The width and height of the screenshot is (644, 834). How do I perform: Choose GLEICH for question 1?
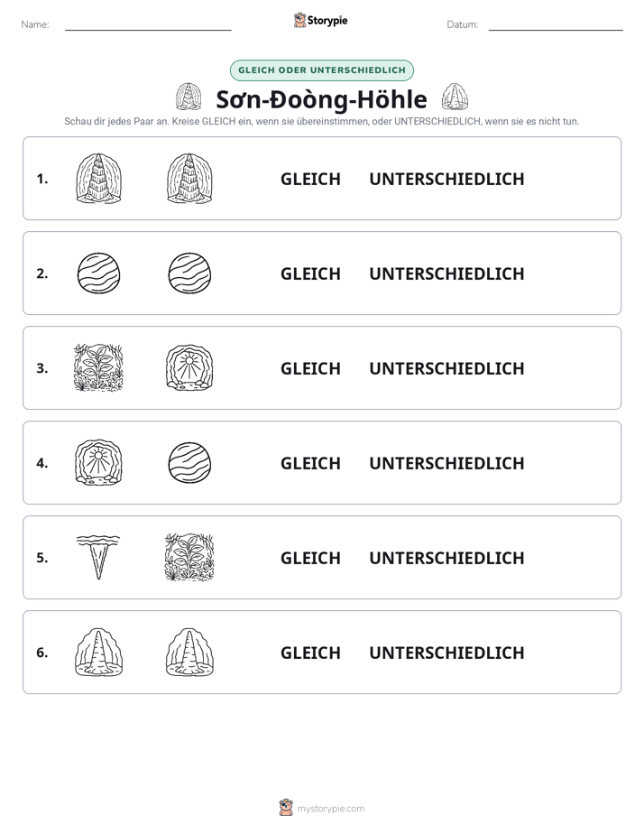pos(310,180)
